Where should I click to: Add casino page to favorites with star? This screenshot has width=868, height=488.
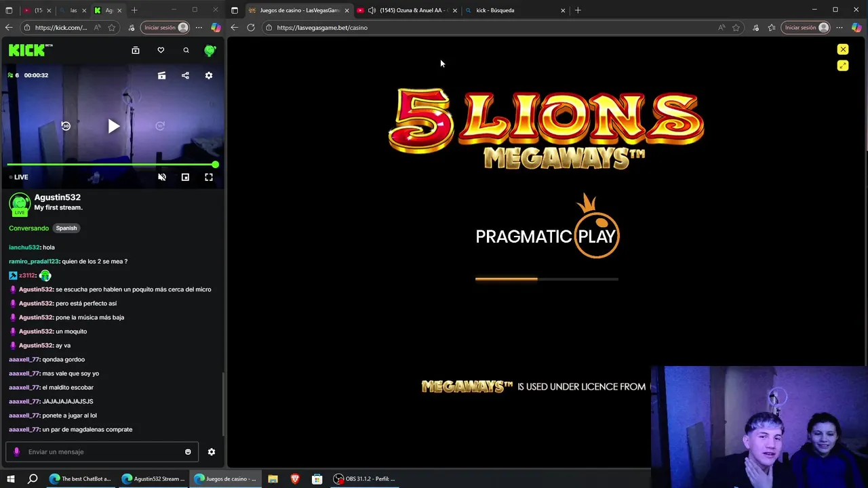coord(736,28)
